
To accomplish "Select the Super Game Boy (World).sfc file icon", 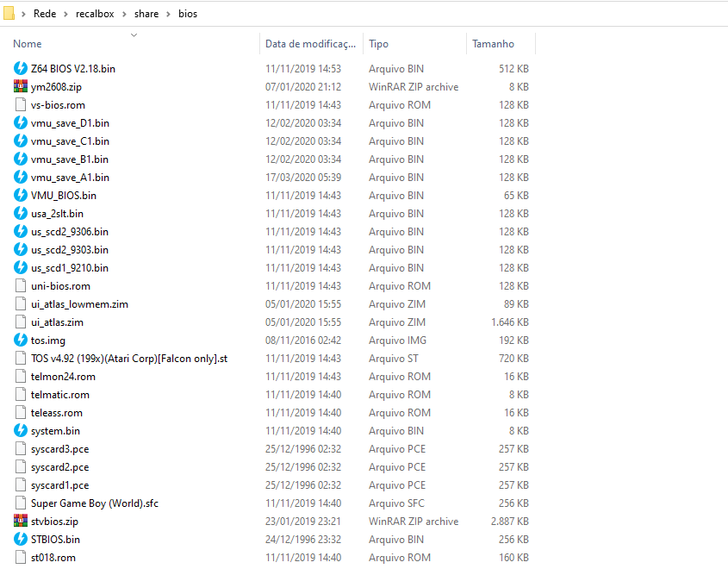I will click(x=21, y=503).
